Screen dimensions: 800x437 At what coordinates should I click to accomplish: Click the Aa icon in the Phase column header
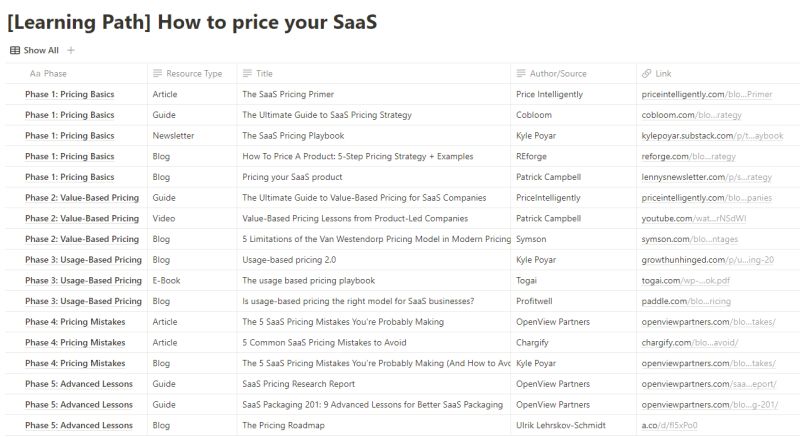pyautogui.click(x=35, y=73)
